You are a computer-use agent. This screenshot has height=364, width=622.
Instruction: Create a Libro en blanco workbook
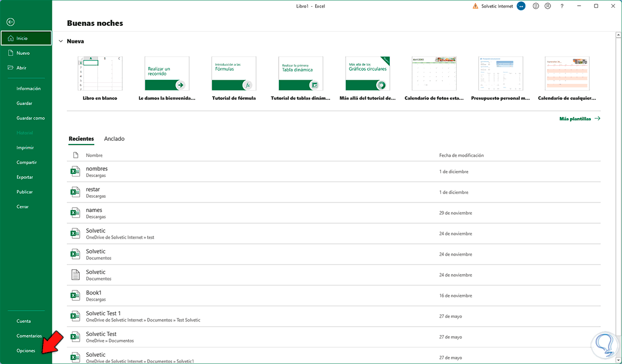point(100,79)
